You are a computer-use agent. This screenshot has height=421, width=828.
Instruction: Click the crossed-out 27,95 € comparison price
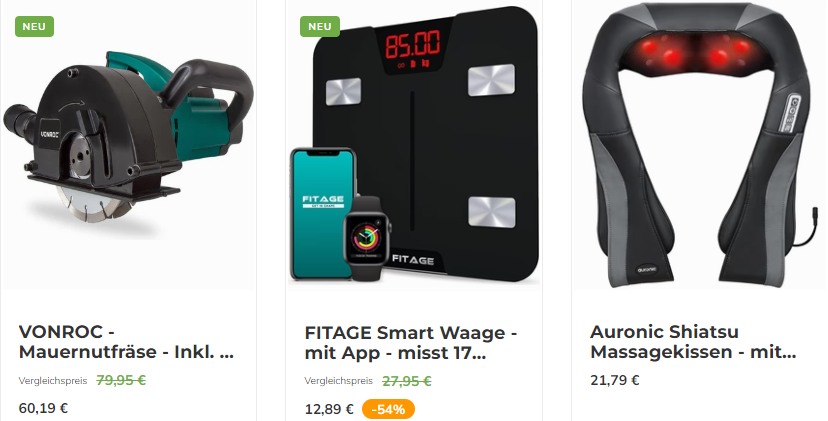[407, 380]
